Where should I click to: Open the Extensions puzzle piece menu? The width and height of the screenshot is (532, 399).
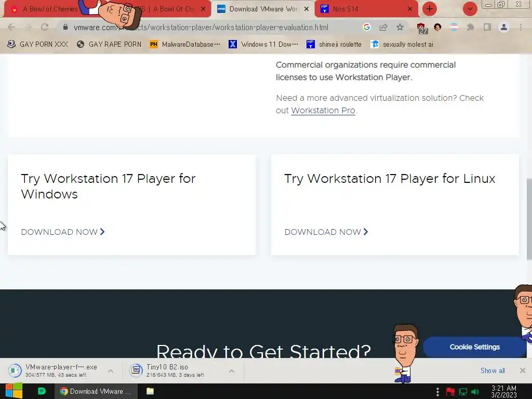point(470,27)
